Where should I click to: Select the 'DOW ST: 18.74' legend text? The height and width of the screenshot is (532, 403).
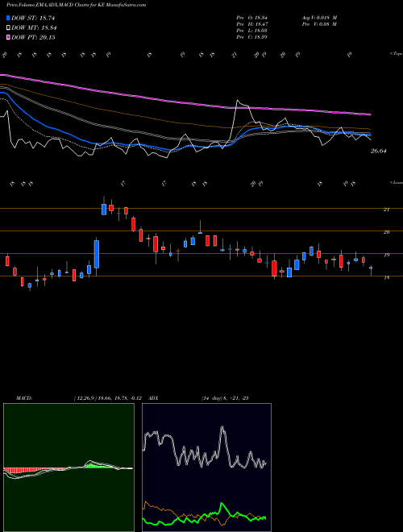click(x=33, y=18)
